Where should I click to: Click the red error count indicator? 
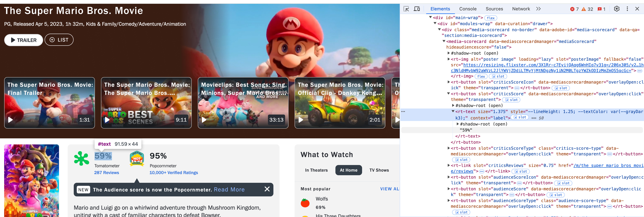pyautogui.click(x=574, y=9)
